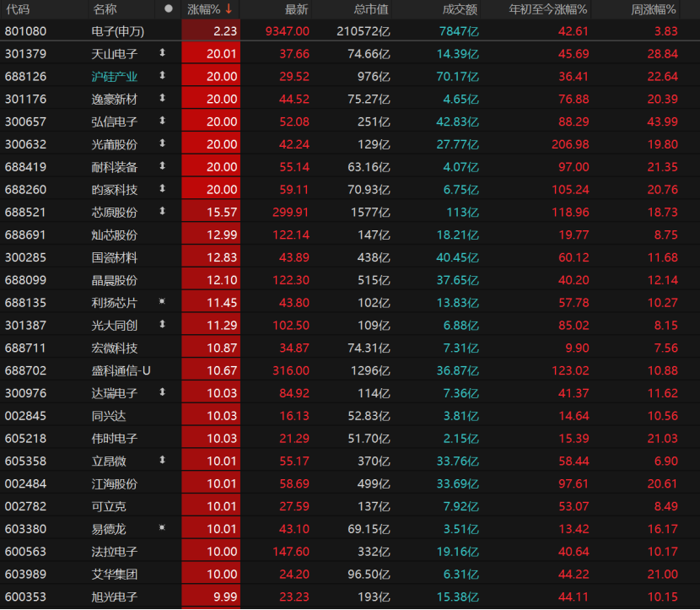Viewport: 700px width, 610px height.
Task: Click stock code 603380
Action: point(25,529)
